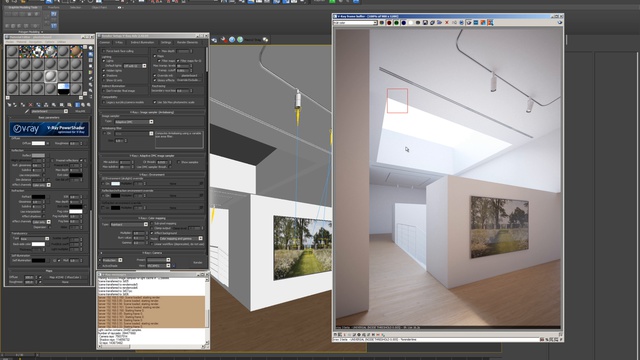The height and width of the screenshot is (360, 640).
Task: Save image from V-Ray frame buffer
Action: click(425, 23)
